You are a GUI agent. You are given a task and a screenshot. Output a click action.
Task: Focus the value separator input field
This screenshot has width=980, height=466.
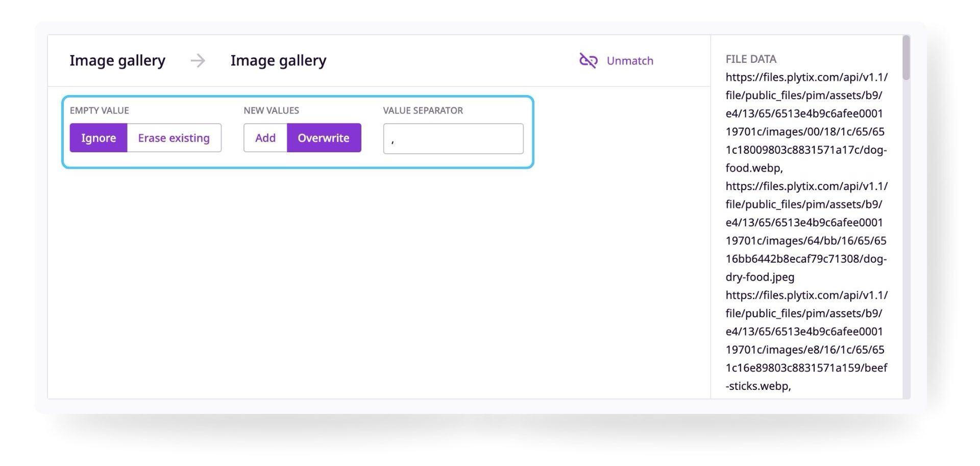point(453,138)
